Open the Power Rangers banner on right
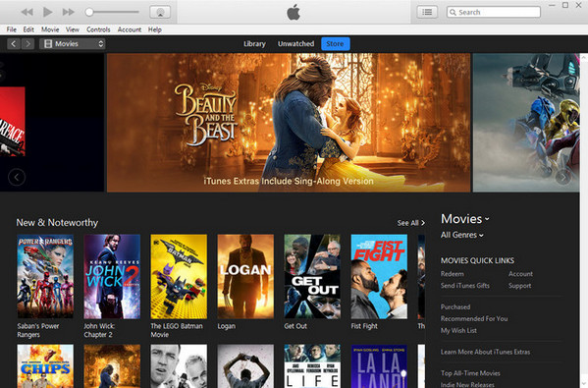The height and width of the screenshot is (388, 588). [x=526, y=123]
